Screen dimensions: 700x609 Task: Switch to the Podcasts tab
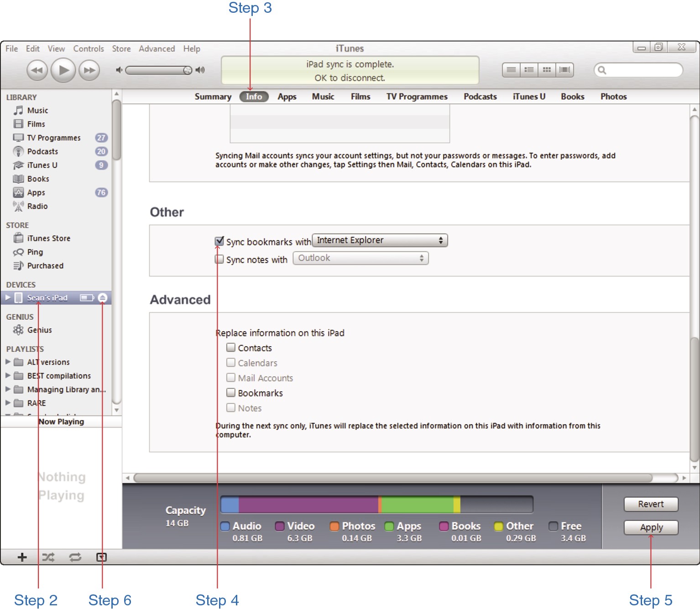[x=480, y=97]
